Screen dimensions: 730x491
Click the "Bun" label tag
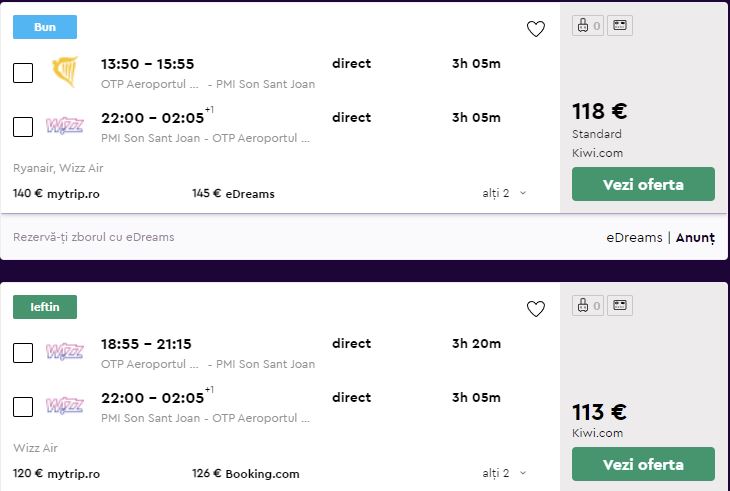click(45, 27)
